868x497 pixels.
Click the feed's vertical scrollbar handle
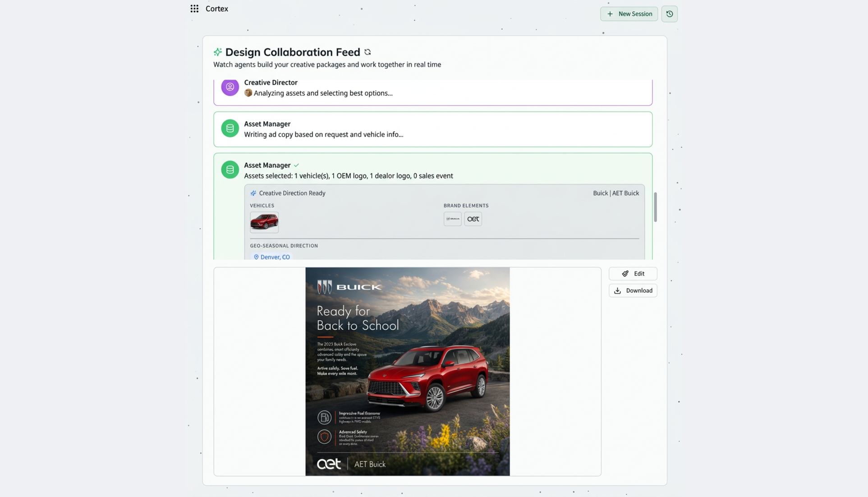[x=655, y=207]
